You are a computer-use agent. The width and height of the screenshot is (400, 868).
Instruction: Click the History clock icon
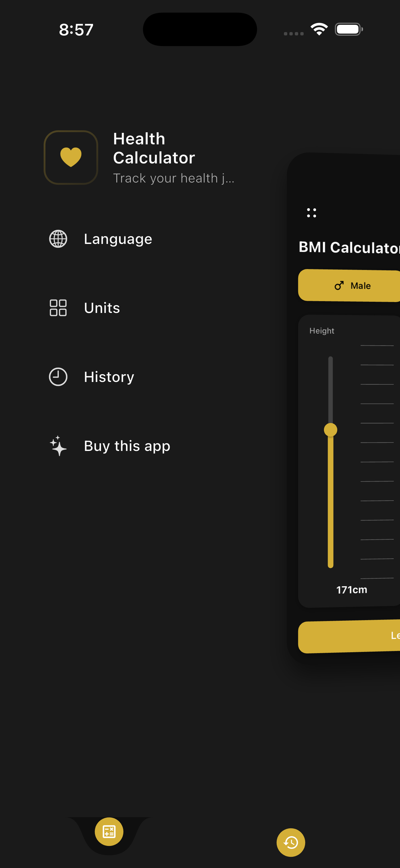(x=58, y=377)
